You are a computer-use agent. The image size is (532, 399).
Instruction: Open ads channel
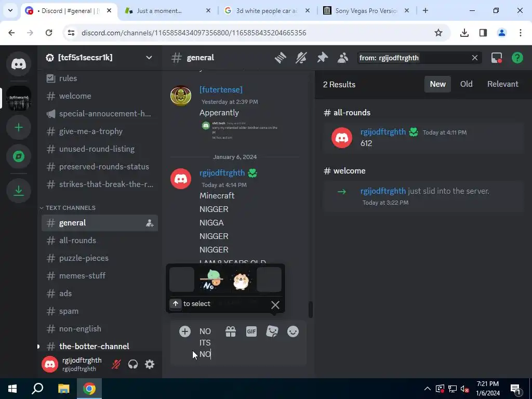[x=100, y=294]
